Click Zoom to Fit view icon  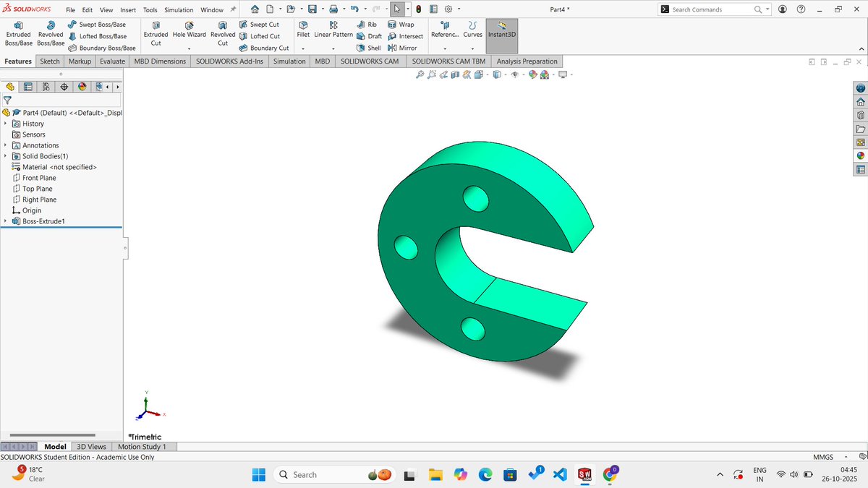420,74
